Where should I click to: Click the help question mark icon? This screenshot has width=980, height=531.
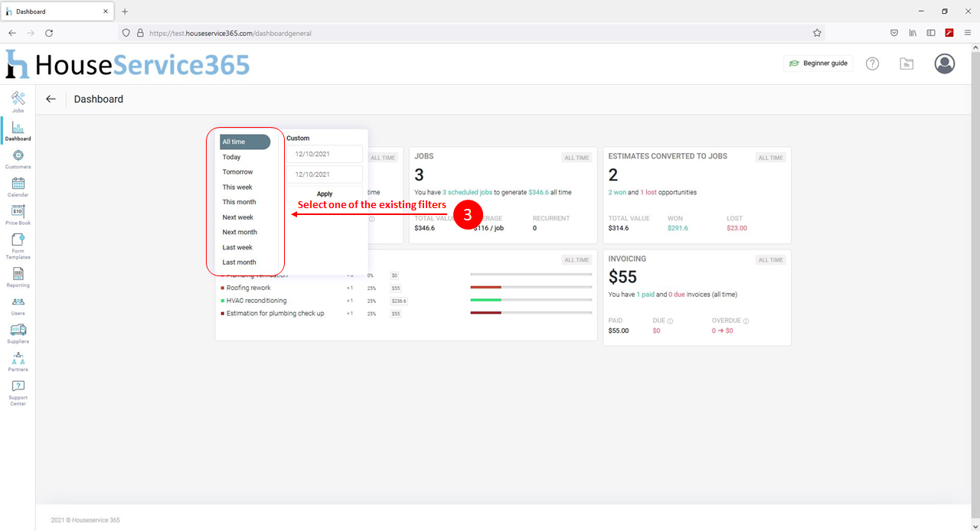point(872,64)
